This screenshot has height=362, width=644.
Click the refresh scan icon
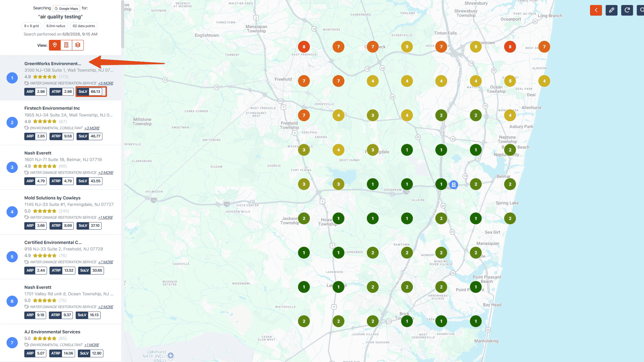(627, 10)
